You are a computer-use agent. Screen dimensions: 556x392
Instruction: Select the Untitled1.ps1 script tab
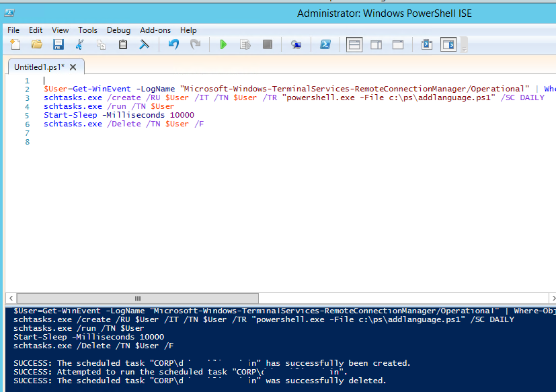point(40,67)
